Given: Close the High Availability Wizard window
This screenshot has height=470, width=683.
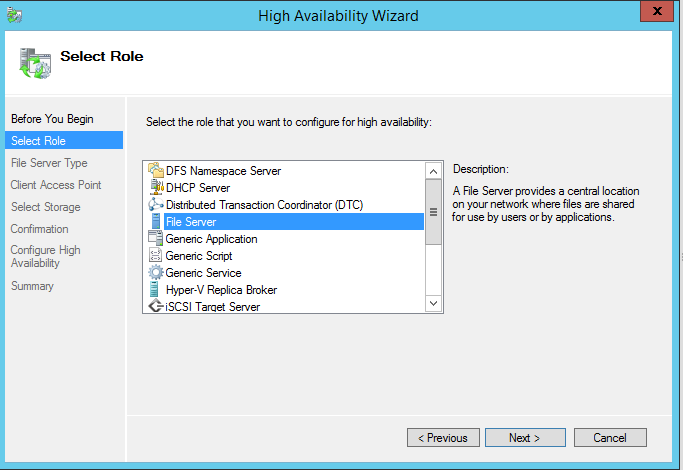Looking at the screenshot, I should click(x=655, y=13).
